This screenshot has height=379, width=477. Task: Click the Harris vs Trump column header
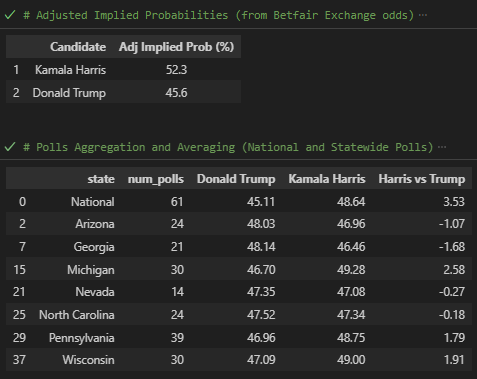tap(422, 179)
